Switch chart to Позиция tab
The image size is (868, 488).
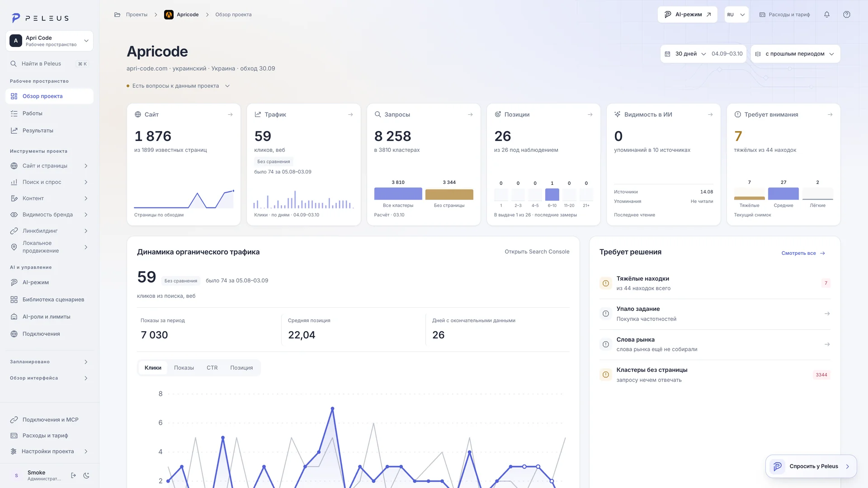click(x=241, y=368)
